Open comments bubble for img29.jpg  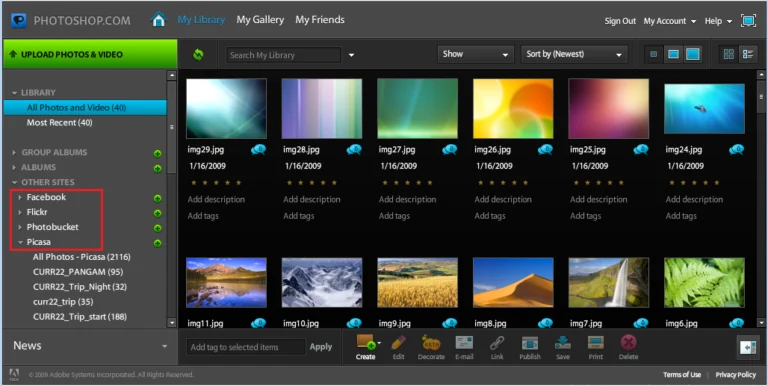click(x=259, y=150)
